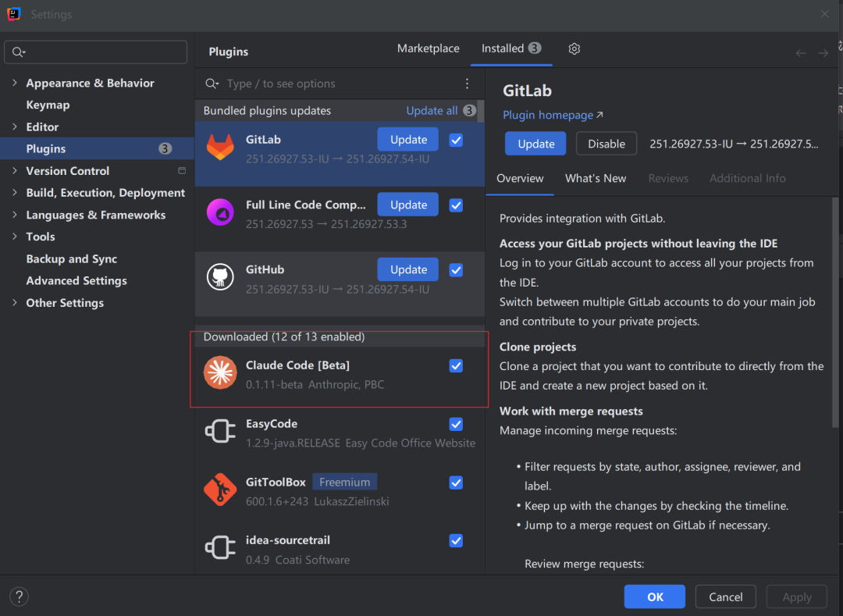This screenshot has height=616, width=843.
Task: Select Keymap in settings tree
Action: tap(48, 105)
